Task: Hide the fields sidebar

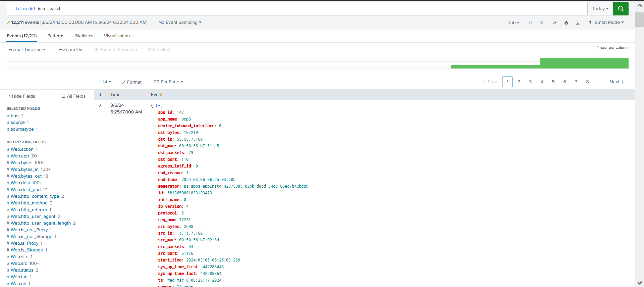Action: (21, 96)
